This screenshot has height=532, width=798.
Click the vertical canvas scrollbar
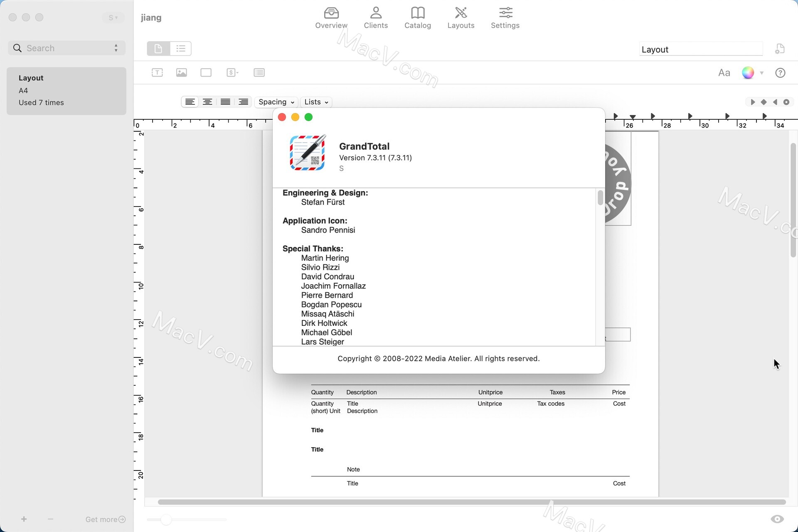point(793,200)
